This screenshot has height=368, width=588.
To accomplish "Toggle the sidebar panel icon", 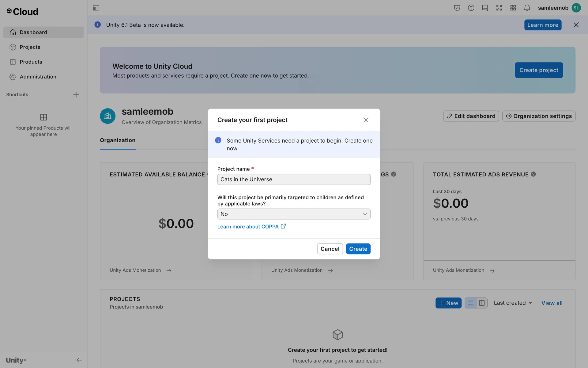I will pos(96,8).
